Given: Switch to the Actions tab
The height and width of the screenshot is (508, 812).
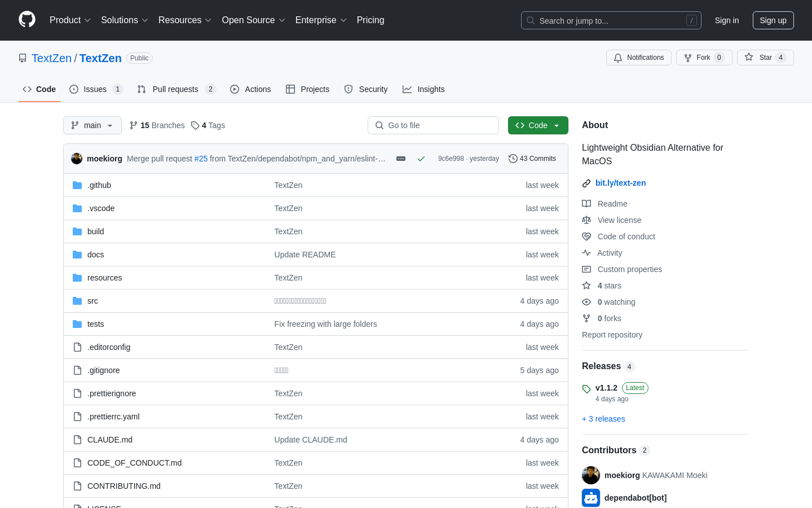Looking at the screenshot, I should tap(250, 89).
